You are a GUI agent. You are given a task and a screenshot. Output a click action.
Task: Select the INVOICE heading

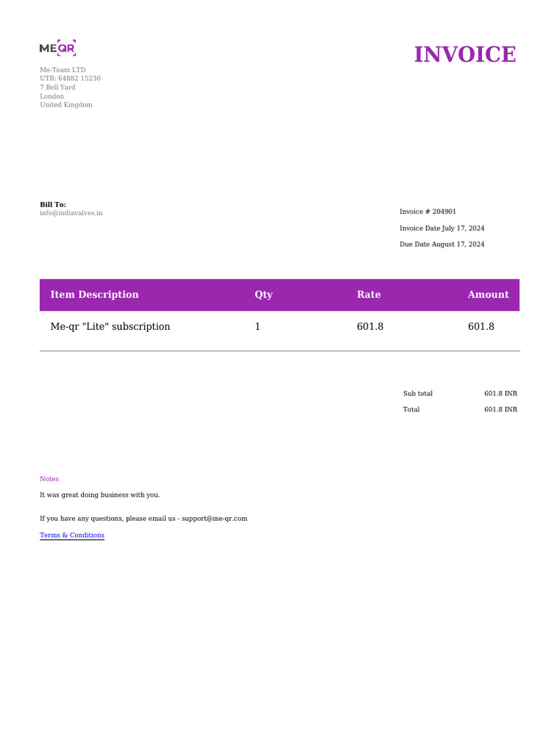[x=464, y=54]
